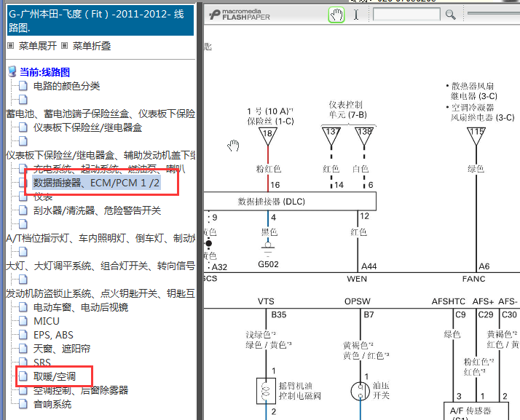Click page icon beside EPS, ABS

(23, 335)
